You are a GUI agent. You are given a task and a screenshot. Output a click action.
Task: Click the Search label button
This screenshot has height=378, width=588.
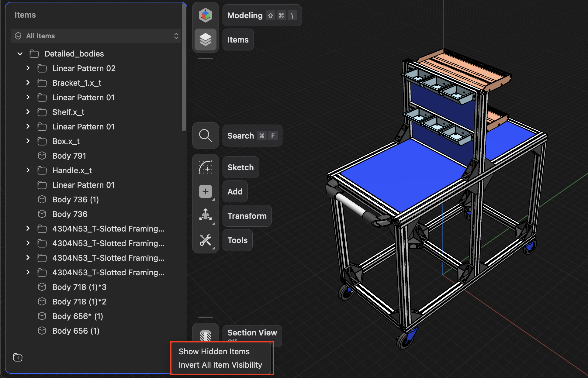[x=252, y=136]
